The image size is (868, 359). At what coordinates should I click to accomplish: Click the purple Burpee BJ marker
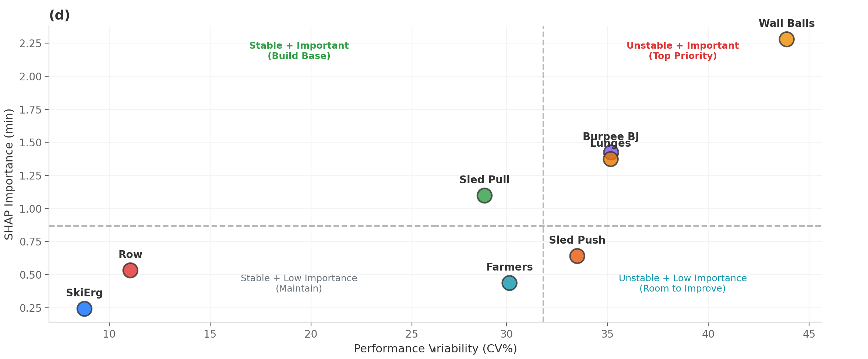[x=611, y=150]
